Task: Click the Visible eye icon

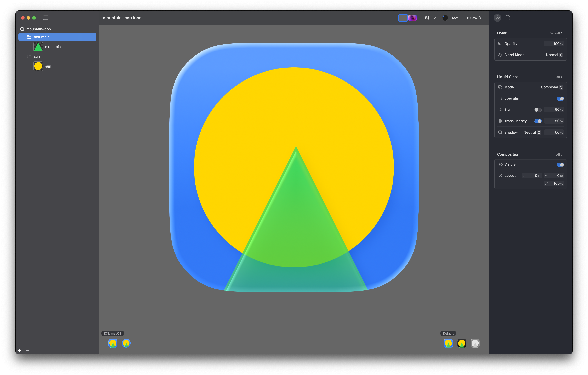Action: (x=500, y=164)
